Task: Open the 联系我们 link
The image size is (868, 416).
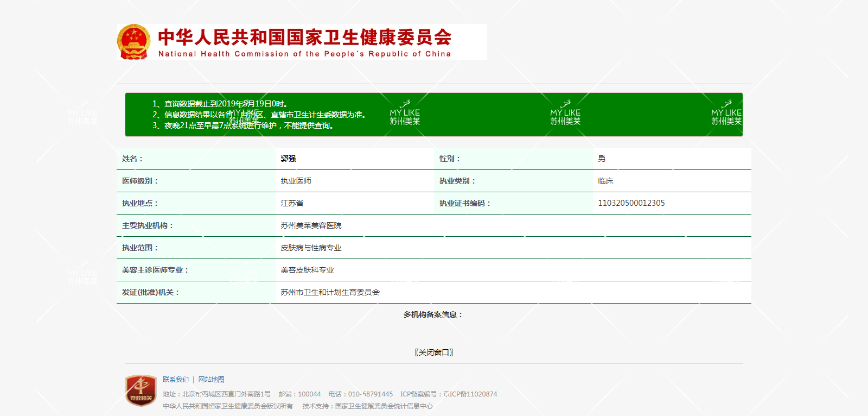Action: click(176, 380)
